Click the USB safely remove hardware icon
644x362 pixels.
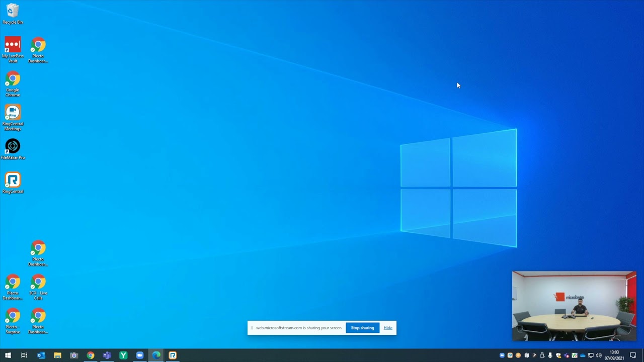click(x=542, y=355)
